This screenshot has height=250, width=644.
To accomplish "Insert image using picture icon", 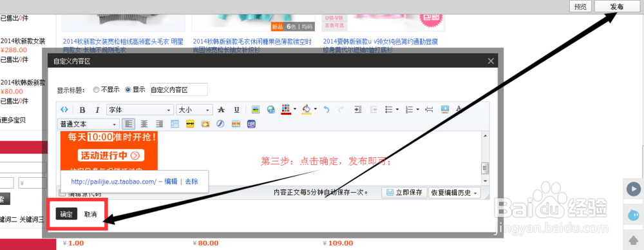I will pyautogui.click(x=256, y=110).
